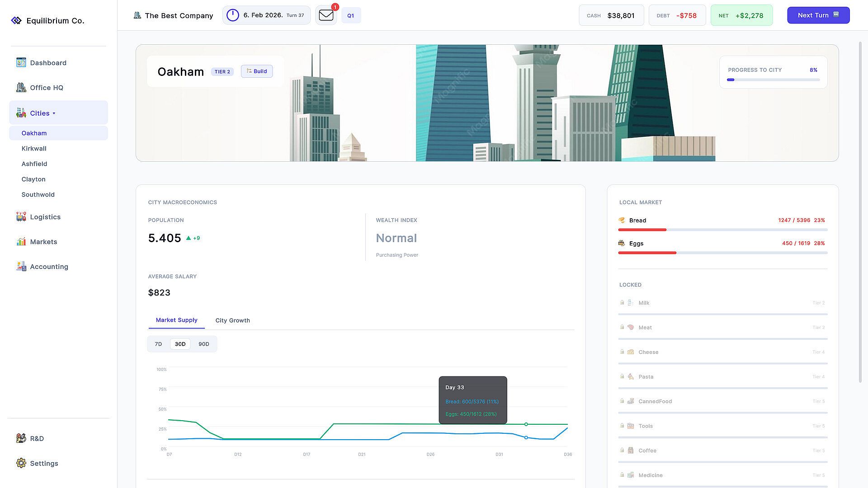Click the turn clock icon

232,15
